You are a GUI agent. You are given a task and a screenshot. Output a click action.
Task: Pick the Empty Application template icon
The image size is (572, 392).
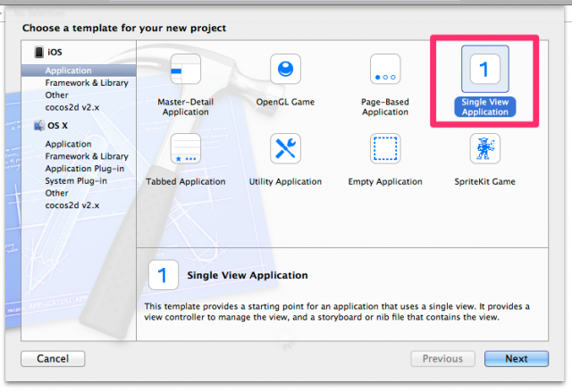385,148
